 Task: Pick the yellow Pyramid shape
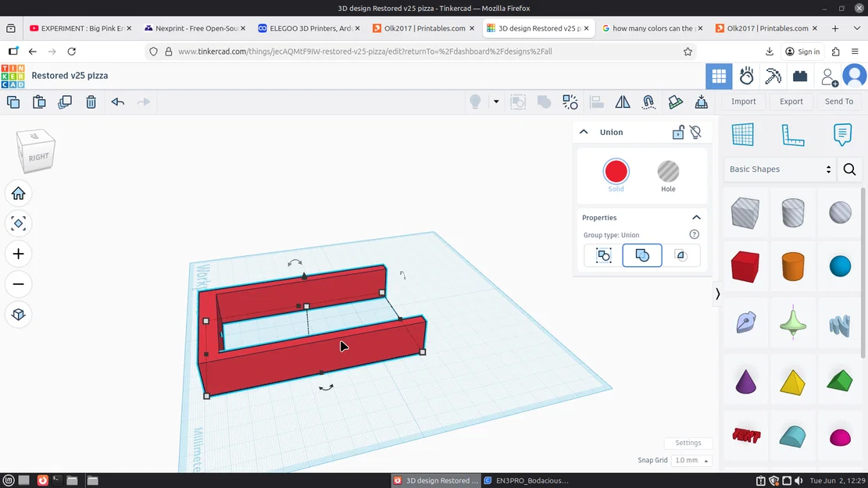click(793, 382)
